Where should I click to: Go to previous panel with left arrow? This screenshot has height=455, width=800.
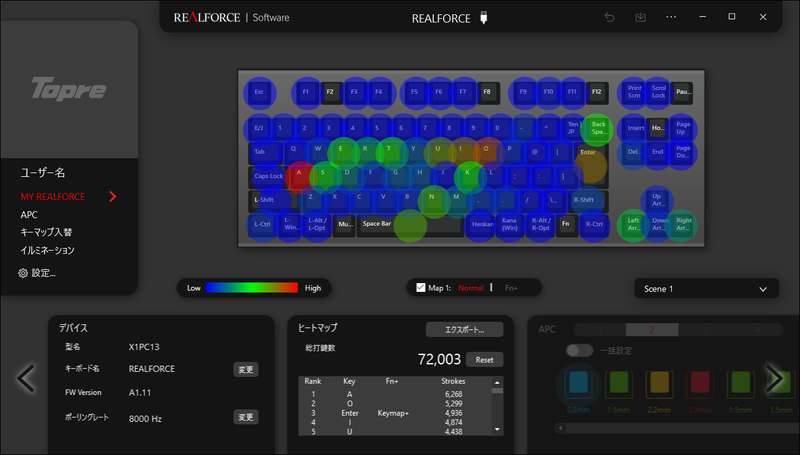pyautogui.click(x=26, y=378)
